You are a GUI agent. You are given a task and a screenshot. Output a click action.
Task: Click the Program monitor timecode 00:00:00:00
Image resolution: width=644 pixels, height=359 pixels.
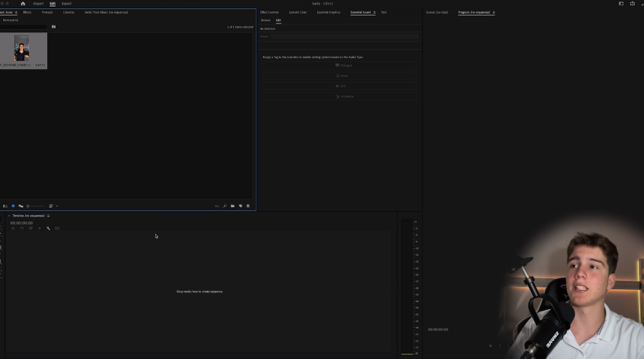pyautogui.click(x=438, y=329)
